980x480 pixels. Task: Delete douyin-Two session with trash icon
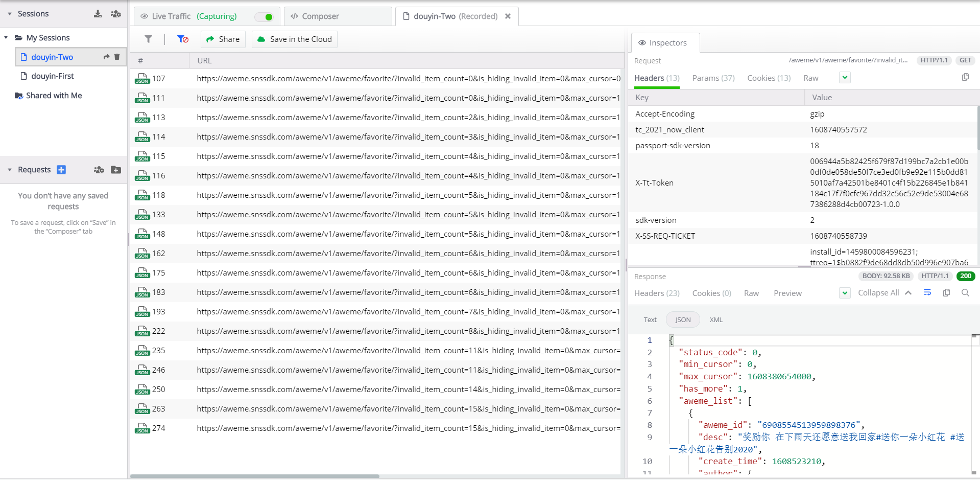pos(117,57)
